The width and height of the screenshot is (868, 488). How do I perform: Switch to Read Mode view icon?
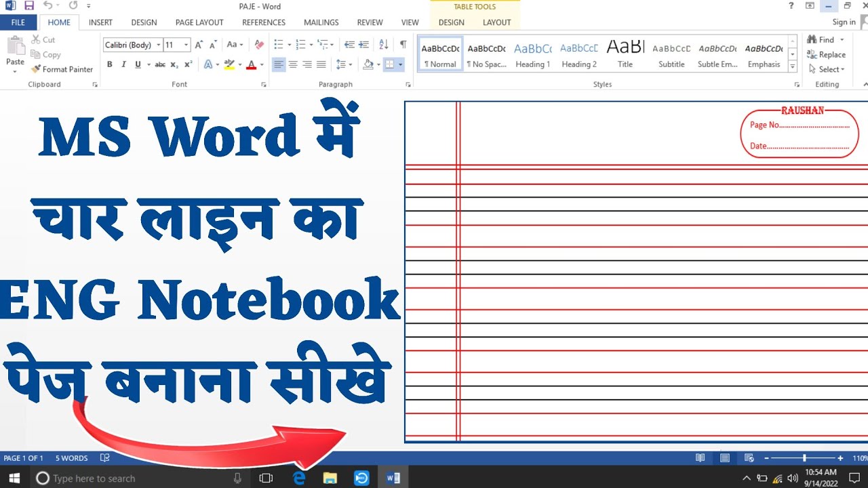tap(701, 458)
